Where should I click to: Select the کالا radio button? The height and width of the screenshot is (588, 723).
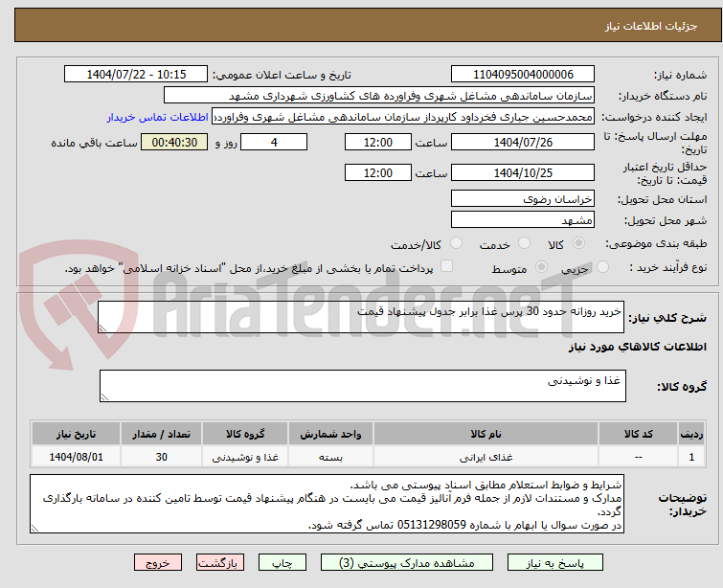(x=578, y=243)
